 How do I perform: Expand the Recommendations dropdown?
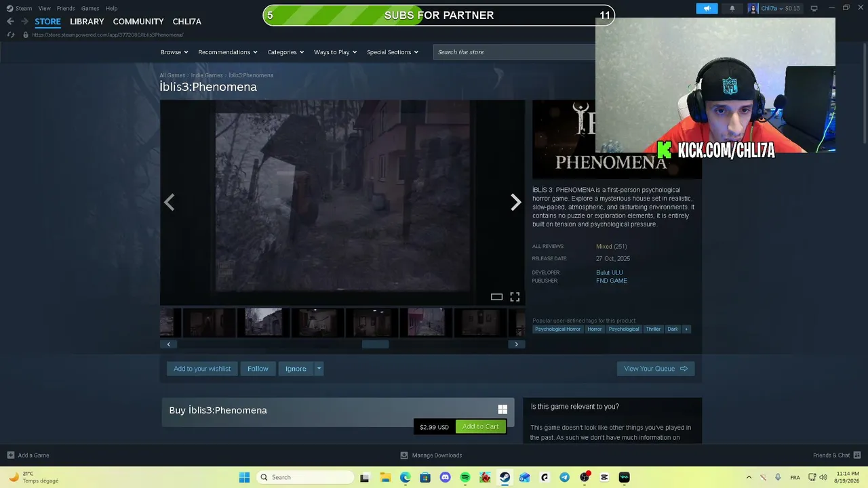pyautogui.click(x=228, y=52)
